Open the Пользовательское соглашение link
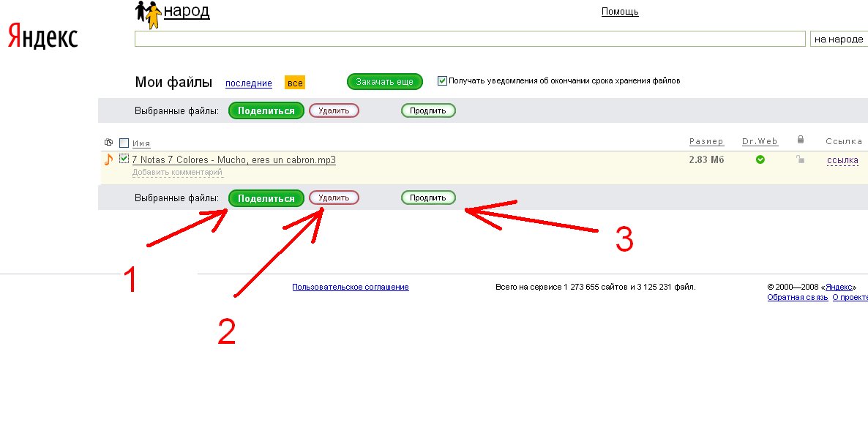 (351, 287)
